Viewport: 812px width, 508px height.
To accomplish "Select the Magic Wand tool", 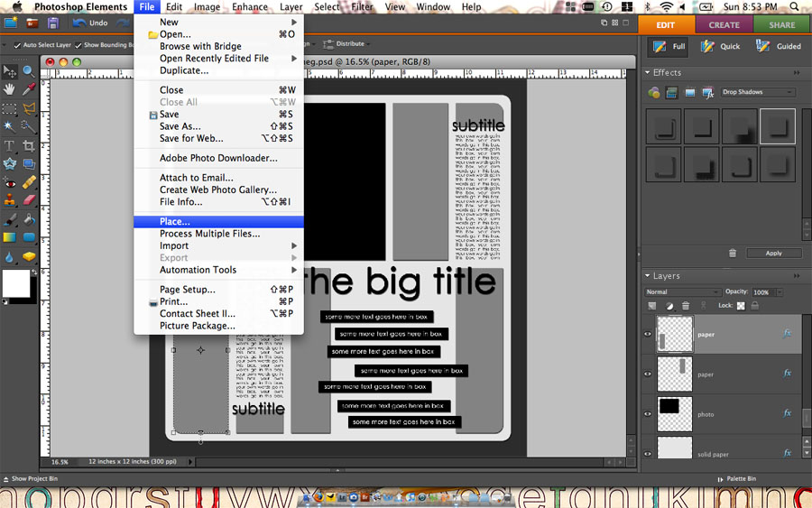I will (x=10, y=126).
